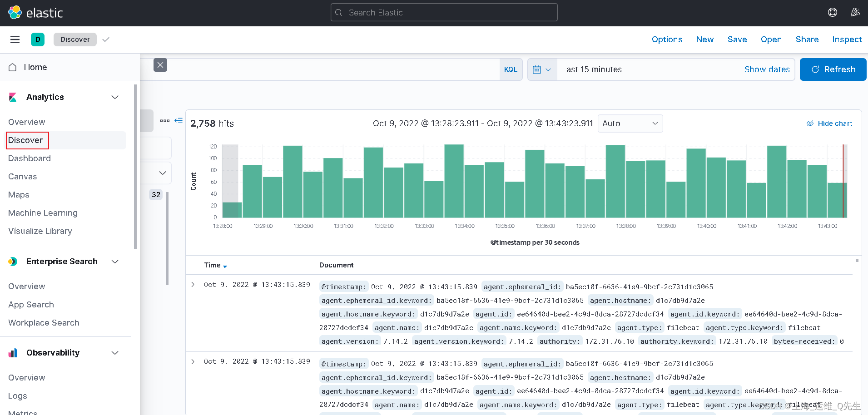Open Logs under Observability
Image resolution: width=868 pixels, height=415 pixels.
tap(18, 396)
